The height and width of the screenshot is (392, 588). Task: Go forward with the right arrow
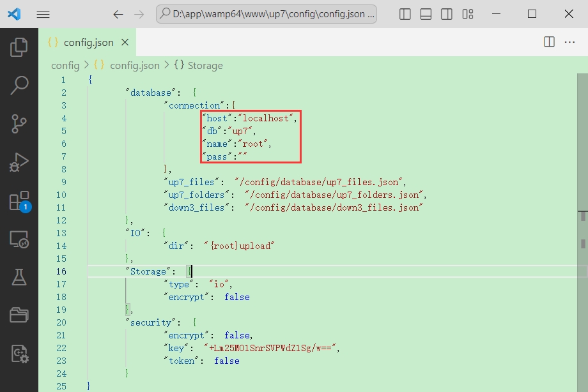(x=139, y=14)
